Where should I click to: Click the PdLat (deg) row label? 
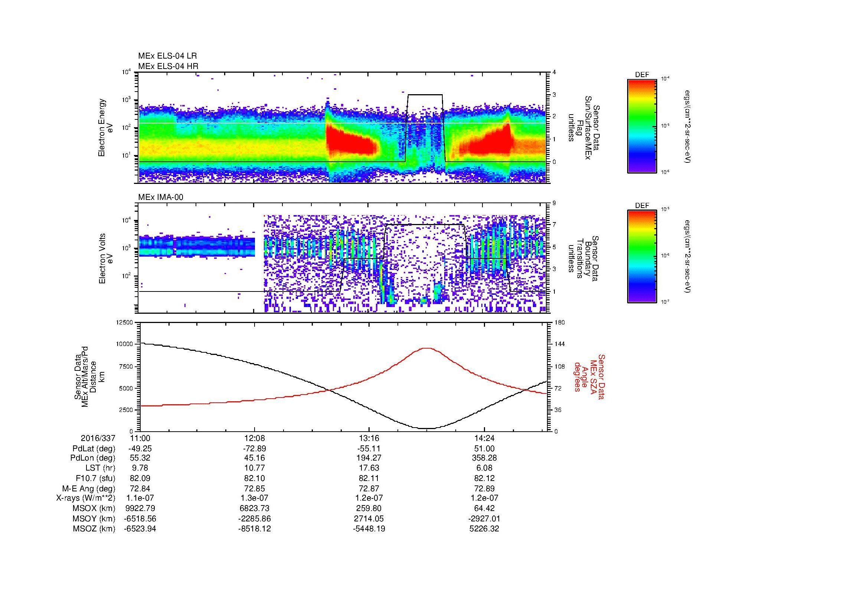point(94,449)
